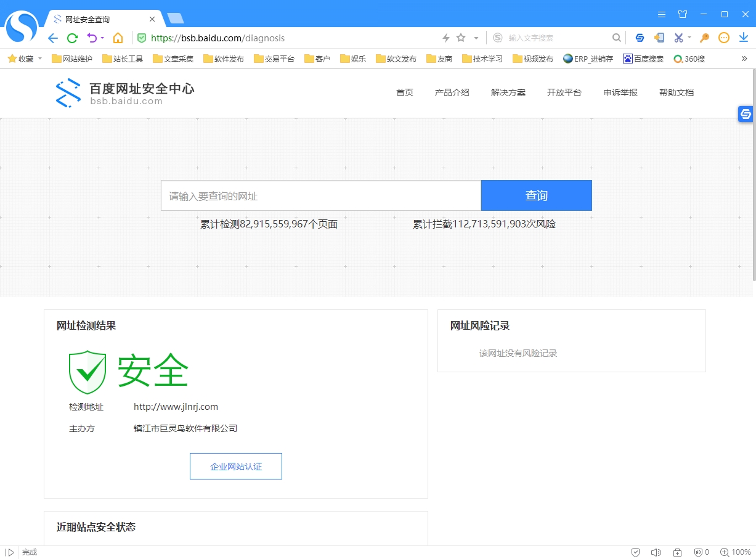Open the Sogou screenshot scissors tool
The height and width of the screenshot is (559, 756).
[678, 38]
